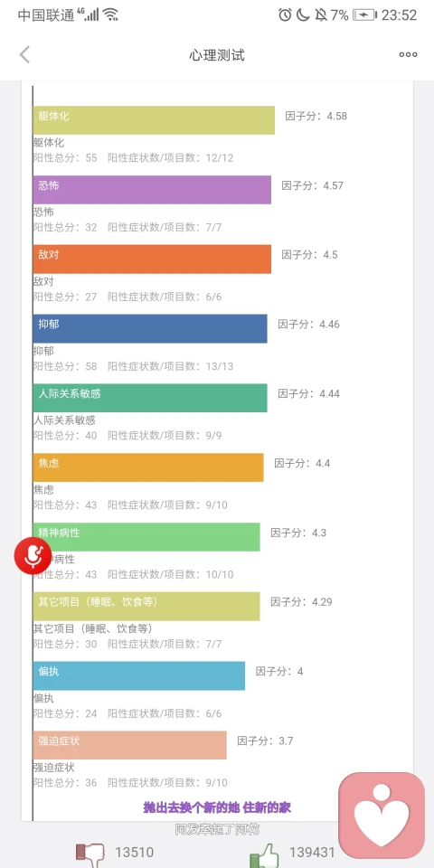Select the teal 人际关系敏感 bar
The height and width of the screenshot is (868, 434).
pyautogui.click(x=150, y=398)
